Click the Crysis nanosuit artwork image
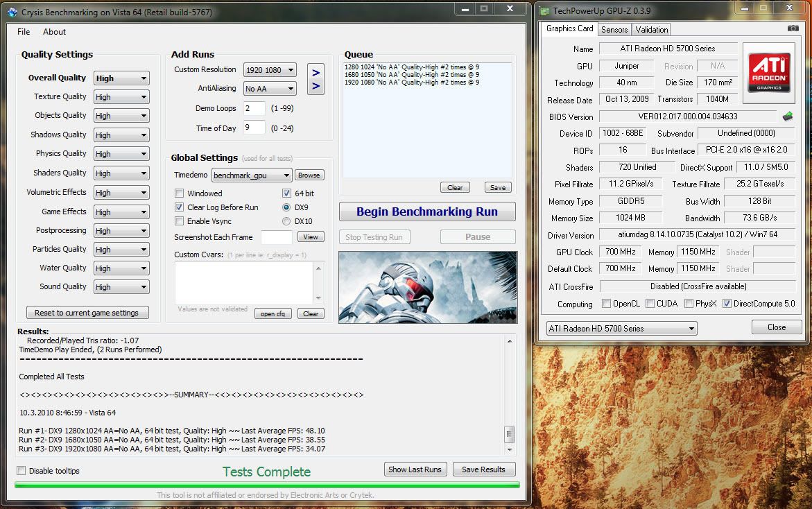The image size is (812, 509). (x=428, y=287)
